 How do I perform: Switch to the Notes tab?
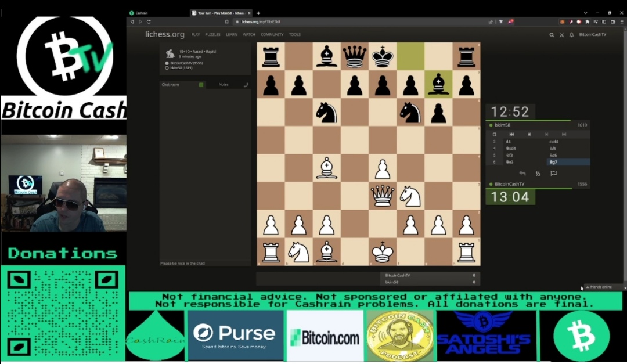(x=224, y=84)
